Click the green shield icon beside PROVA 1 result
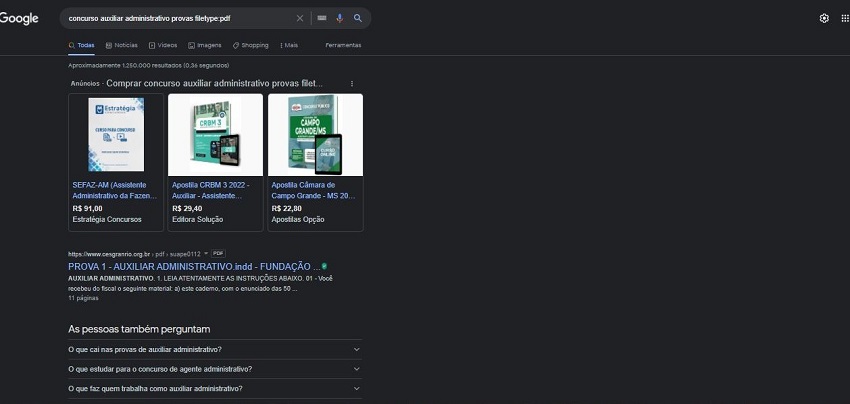 coord(324,267)
